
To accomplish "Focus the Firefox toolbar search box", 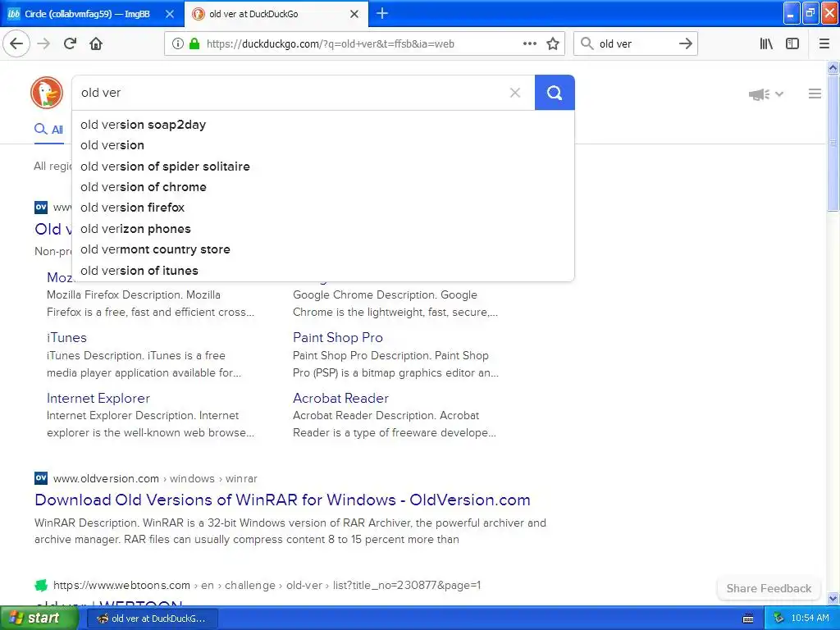I will click(x=635, y=44).
